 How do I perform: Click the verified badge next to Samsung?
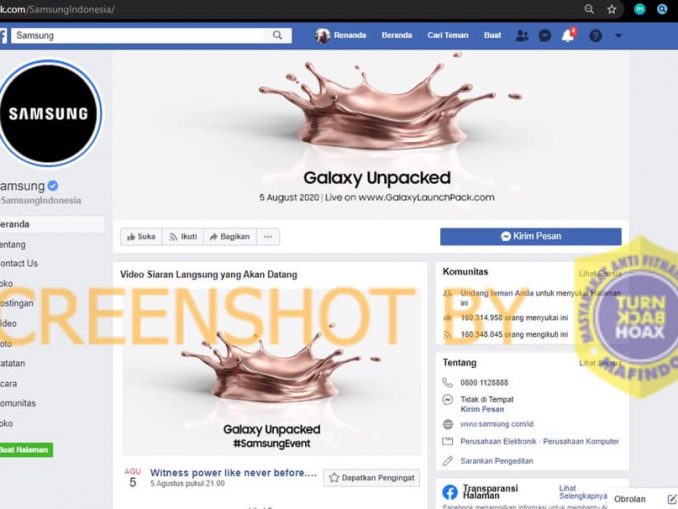[x=53, y=186]
